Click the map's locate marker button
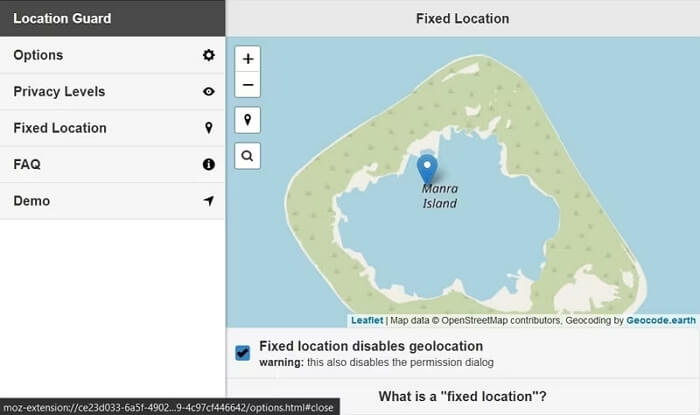 (x=248, y=120)
